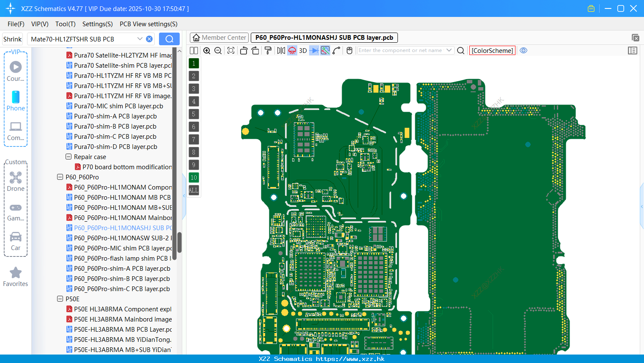Search for component using magnifier icon
The height and width of the screenshot is (363, 644).
point(461,50)
